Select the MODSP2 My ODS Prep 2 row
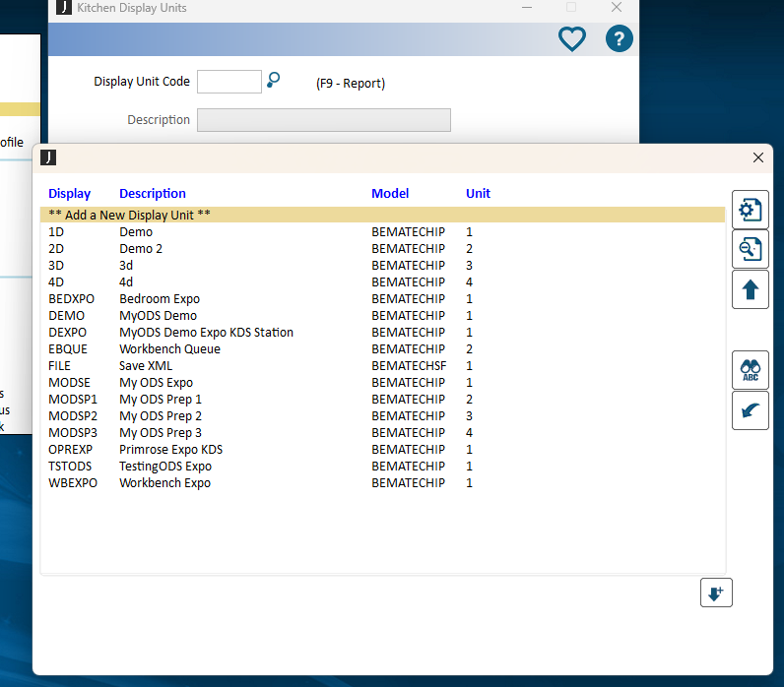 [382, 416]
